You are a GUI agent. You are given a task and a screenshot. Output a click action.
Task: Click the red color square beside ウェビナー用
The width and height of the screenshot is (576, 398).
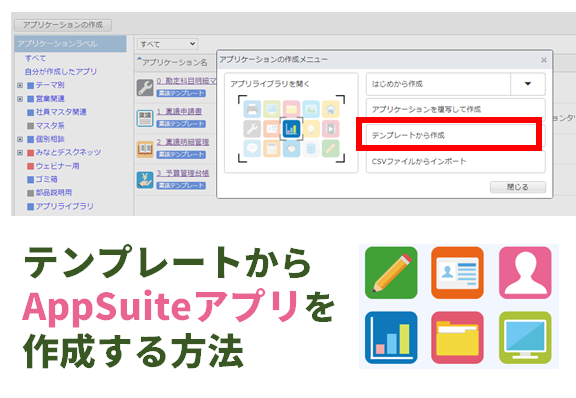click(30, 166)
